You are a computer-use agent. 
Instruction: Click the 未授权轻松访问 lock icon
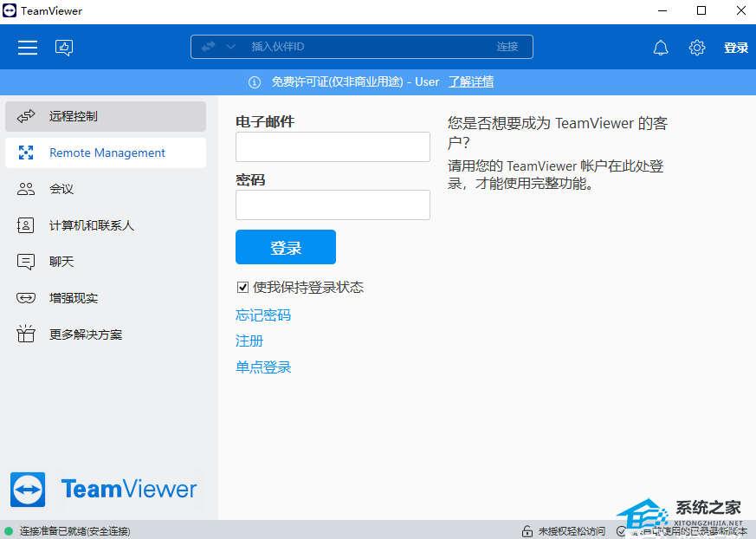(527, 531)
